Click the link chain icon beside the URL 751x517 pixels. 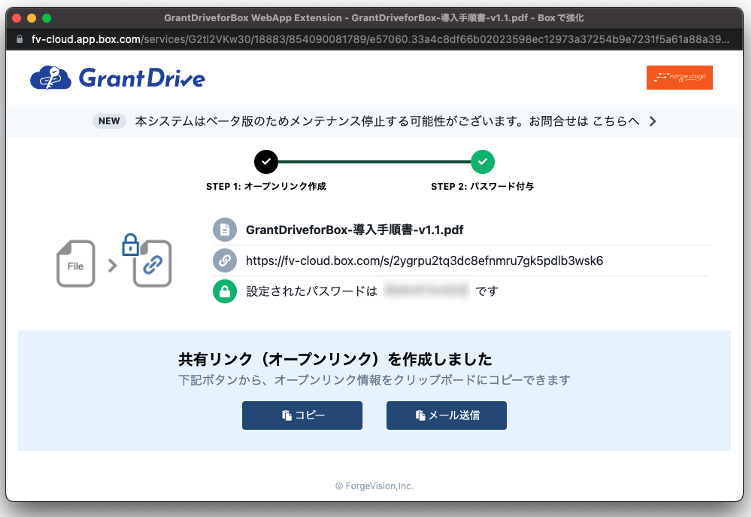pos(225,261)
